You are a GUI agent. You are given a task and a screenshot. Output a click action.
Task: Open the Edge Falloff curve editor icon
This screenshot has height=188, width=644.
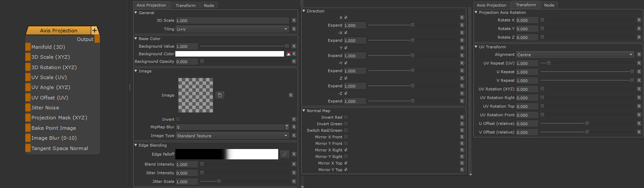(284, 154)
